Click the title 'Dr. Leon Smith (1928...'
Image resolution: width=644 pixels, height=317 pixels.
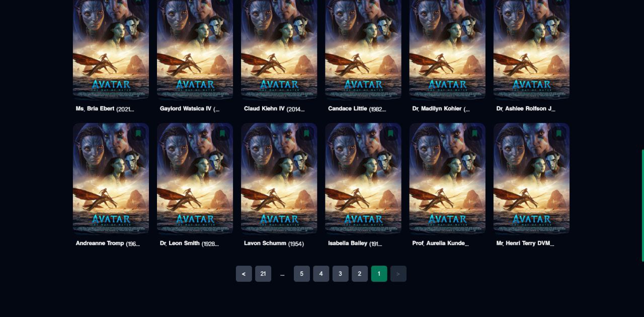tap(189, 243)
